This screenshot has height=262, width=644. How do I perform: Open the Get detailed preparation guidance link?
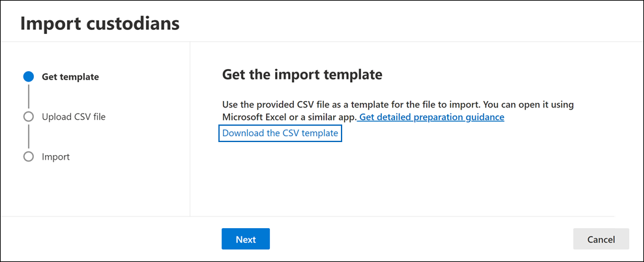[x=432, y=117]
